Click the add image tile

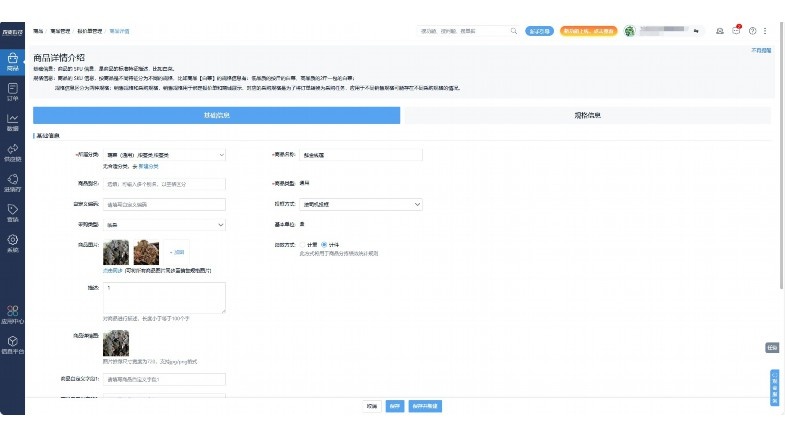(x=177, y=252)
